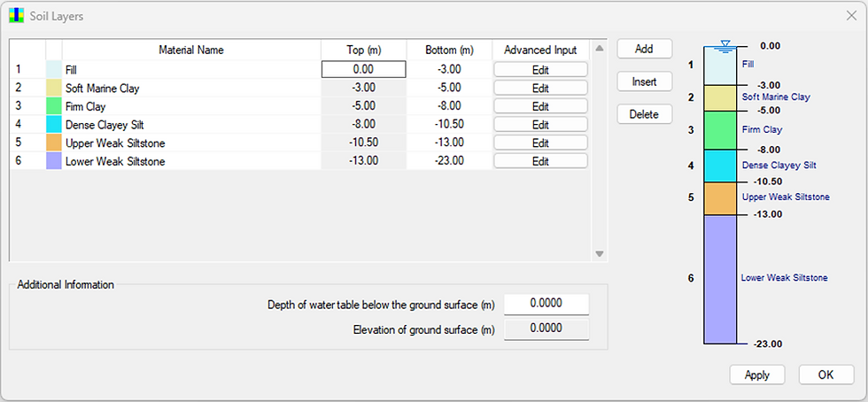The height and width of the screenshot is (402, 868).
Task: Click the Soil Layers title bar icon
Action: (x=16, y=16)
